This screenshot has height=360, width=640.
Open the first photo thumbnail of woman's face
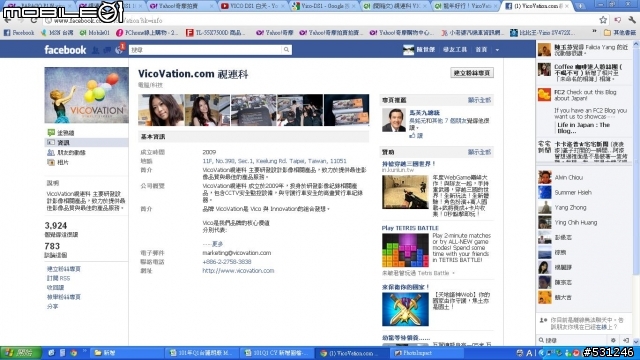[161, 110]
